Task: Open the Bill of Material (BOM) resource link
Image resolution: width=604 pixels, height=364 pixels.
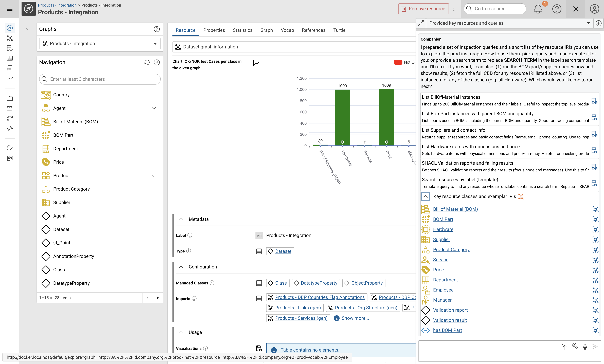Action: pyautogui.click(x=455, y=209)
